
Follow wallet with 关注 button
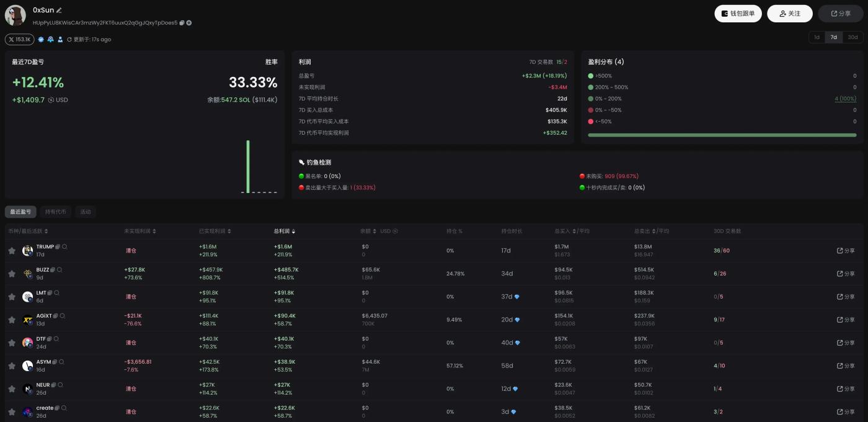click(789, 14)
